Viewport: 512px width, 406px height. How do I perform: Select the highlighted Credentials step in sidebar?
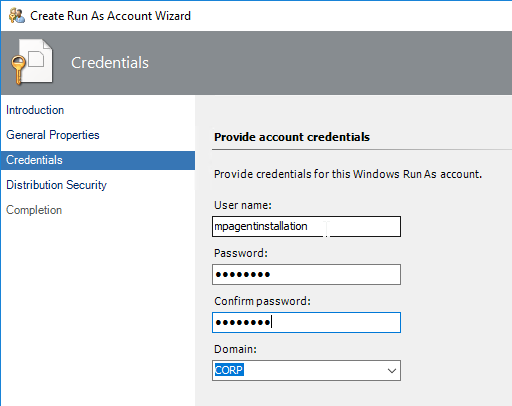(x=98, y=160)
